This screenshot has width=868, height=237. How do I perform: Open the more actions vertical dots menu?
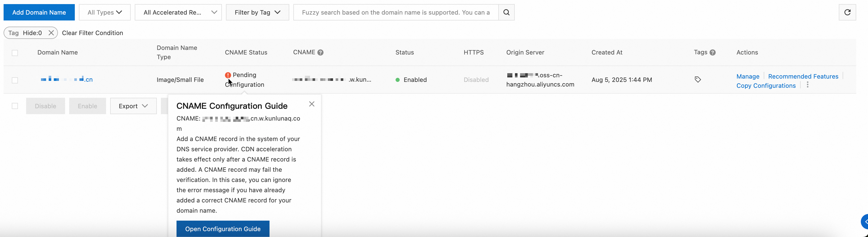[x=808, y=85]
